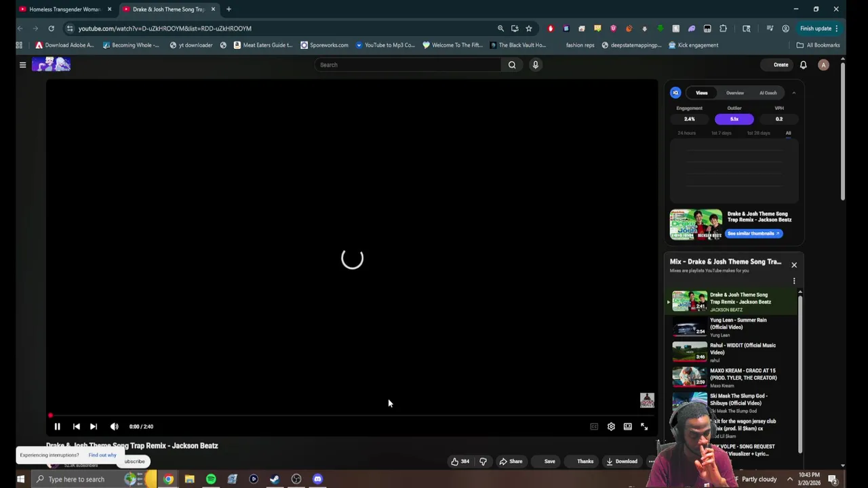The height and width of the screenshot is (488, 868).
Task: Open the All Bookmarks folder
Action: (x=818, y=45)
